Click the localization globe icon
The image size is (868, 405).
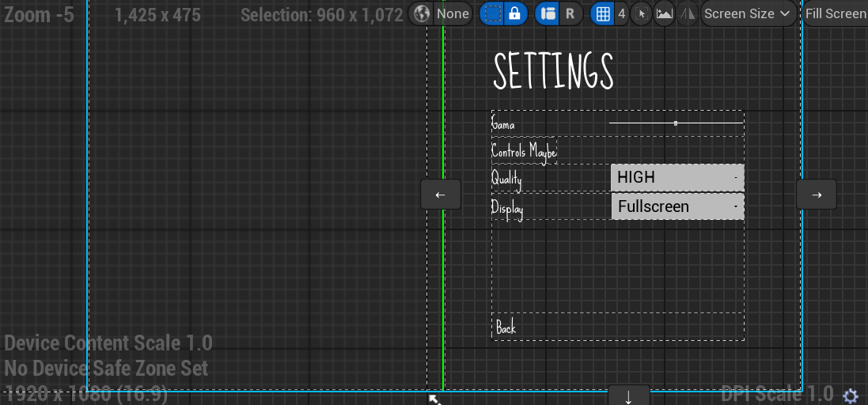point(422,13)
